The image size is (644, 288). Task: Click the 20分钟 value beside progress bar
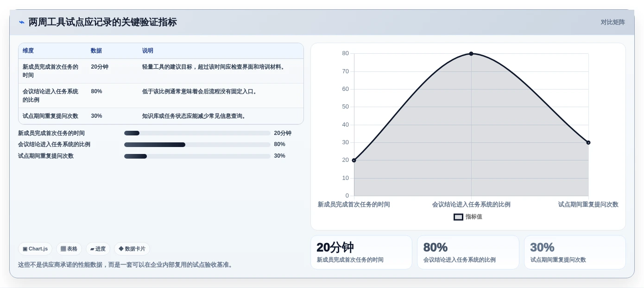283,133
